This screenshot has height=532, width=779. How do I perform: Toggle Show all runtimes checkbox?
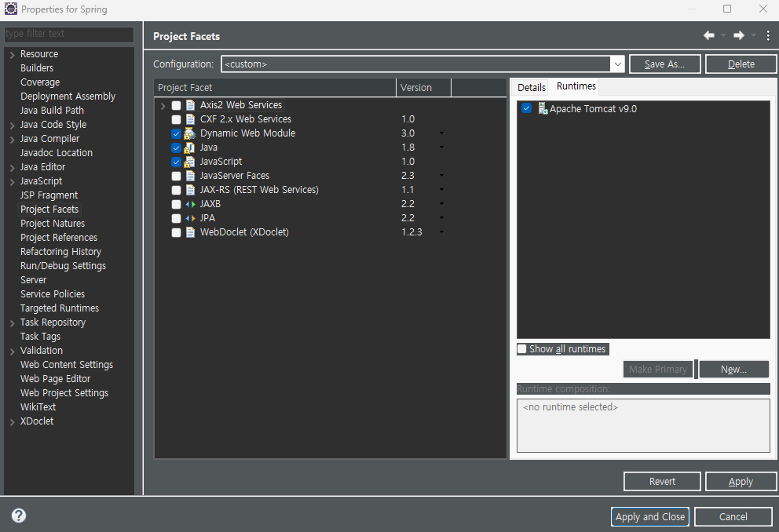[521, 349]
